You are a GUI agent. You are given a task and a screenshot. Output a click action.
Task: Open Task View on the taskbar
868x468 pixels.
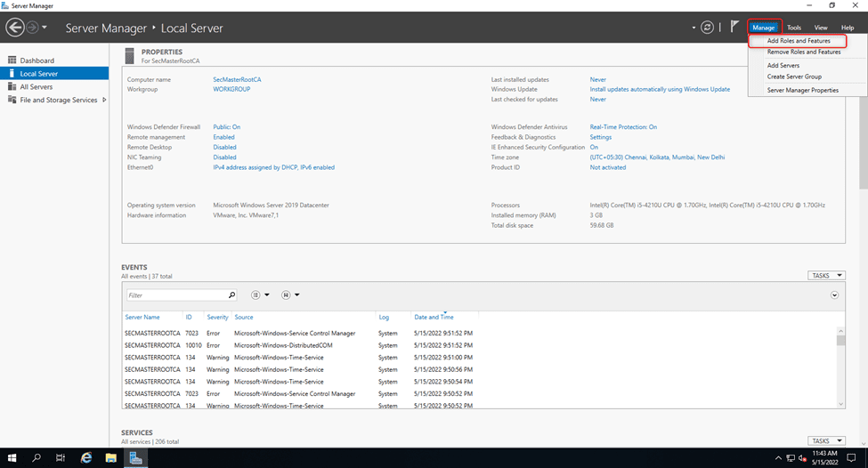61,458
